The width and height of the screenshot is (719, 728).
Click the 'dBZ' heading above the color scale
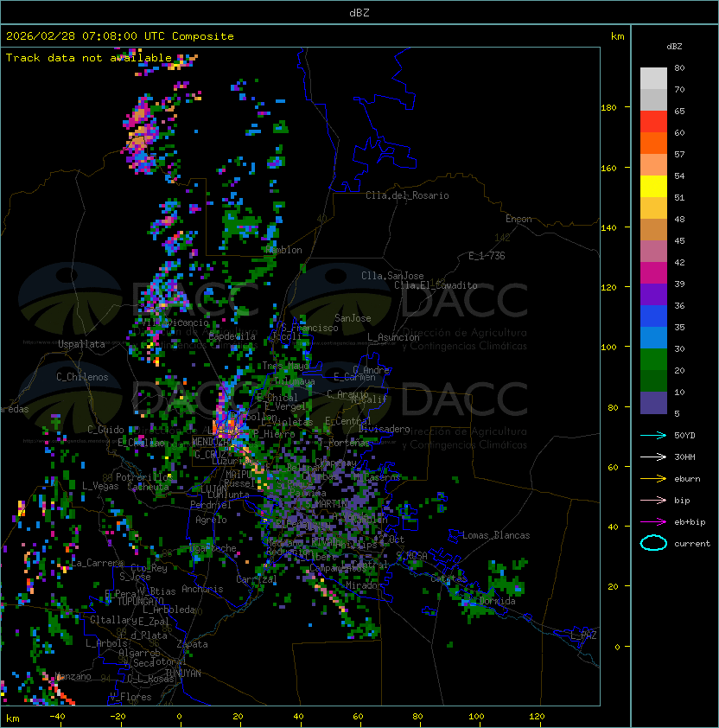tap(674, 47)
